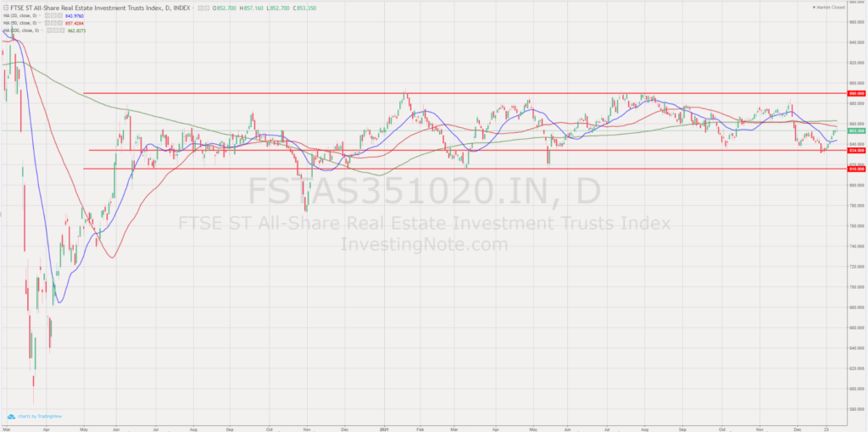Image resolution: width=868 pixels, height=432 pixels.
Task: Click the open value O852.700
Action: 224,8
